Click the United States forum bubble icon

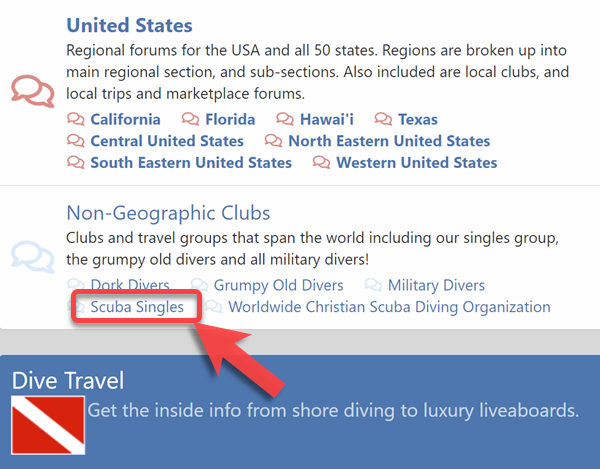[x=33, y=88]
